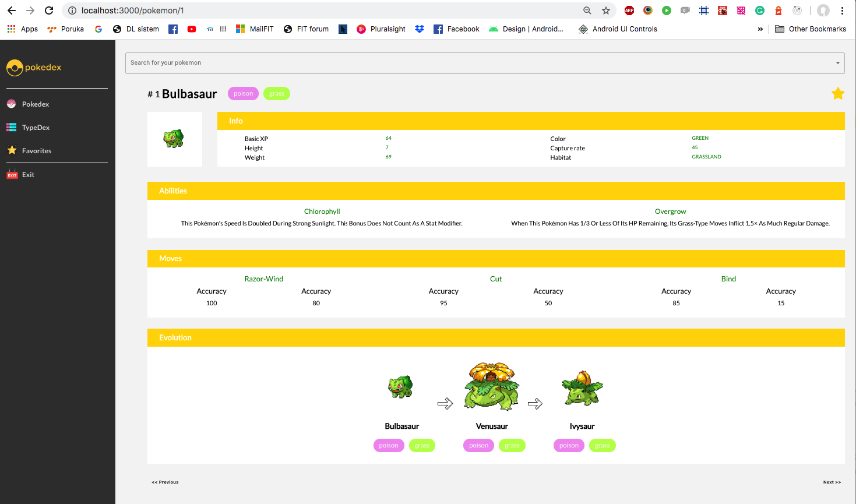Open the pokemon search dropdown arrow
856x504 pixels.
(838, 62)
